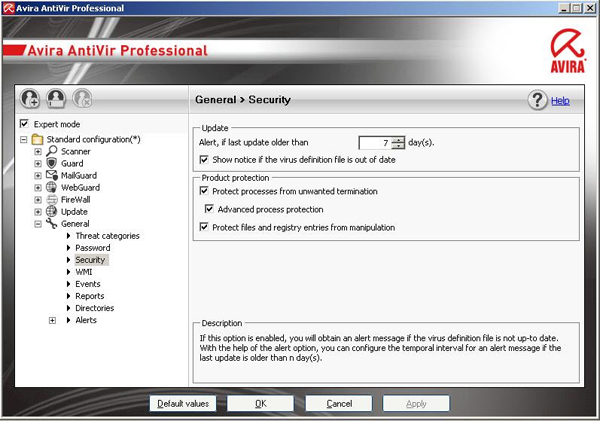Image resolution: width=600 pixels, height=421 pixels.
Task: Expand the Guard tree node
Action: point(38,164)
